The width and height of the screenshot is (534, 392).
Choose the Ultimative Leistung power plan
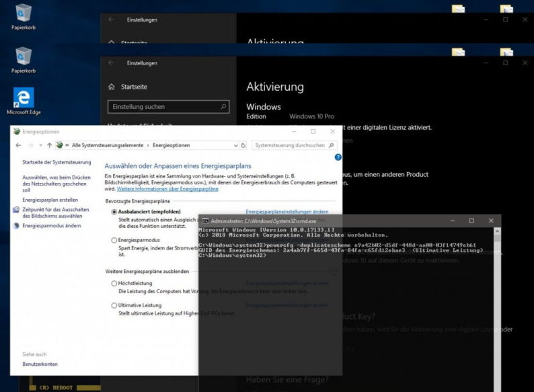[x=114, y=305]
